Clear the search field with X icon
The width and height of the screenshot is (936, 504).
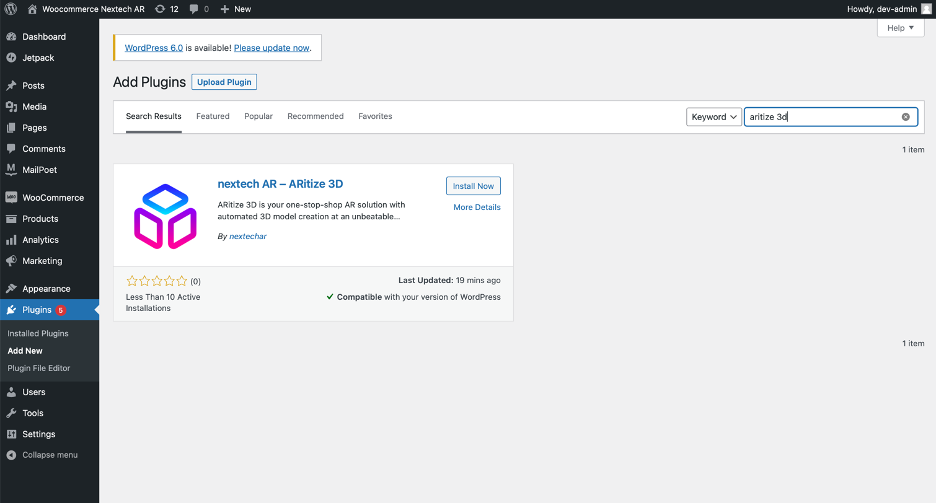906,117
